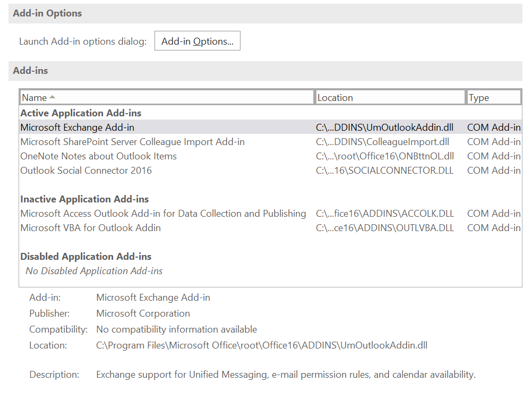Click the Disabled Application Add-ins group heading

tap(86, 257)
